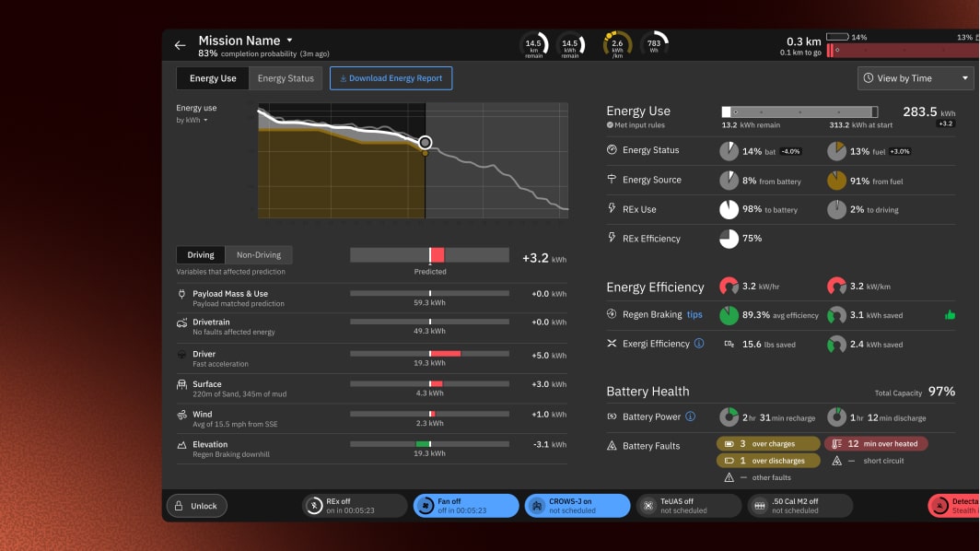
Task: Click the Wind row +1.0 kWh value
Action: click(549, 414)
